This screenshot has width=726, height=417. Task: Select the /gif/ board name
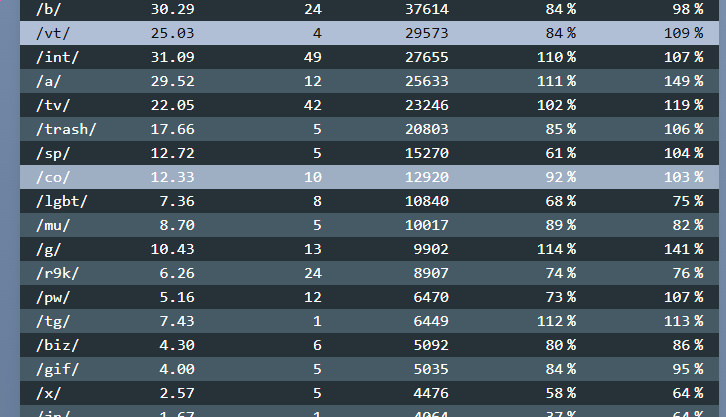coord(57,369)
